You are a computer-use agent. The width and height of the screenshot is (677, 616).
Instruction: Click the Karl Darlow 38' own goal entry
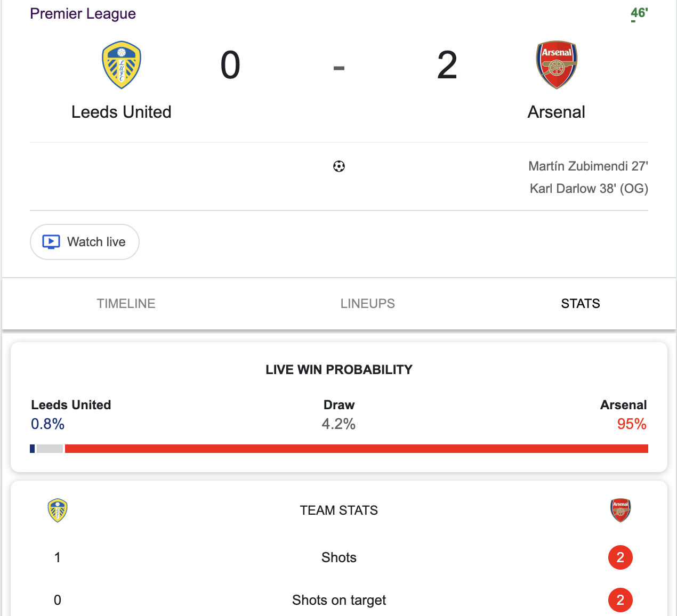pyautogui.click(x=589, y=189)
